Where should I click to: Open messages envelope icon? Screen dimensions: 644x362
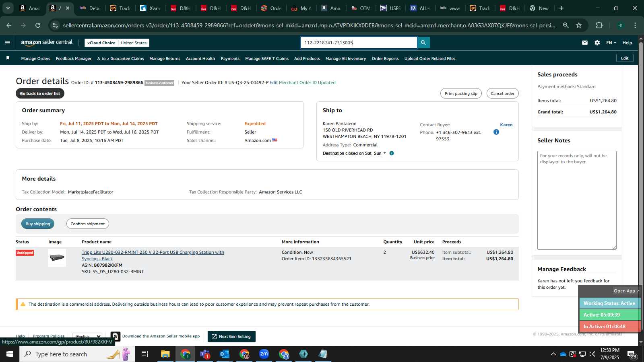click(585, 43)
